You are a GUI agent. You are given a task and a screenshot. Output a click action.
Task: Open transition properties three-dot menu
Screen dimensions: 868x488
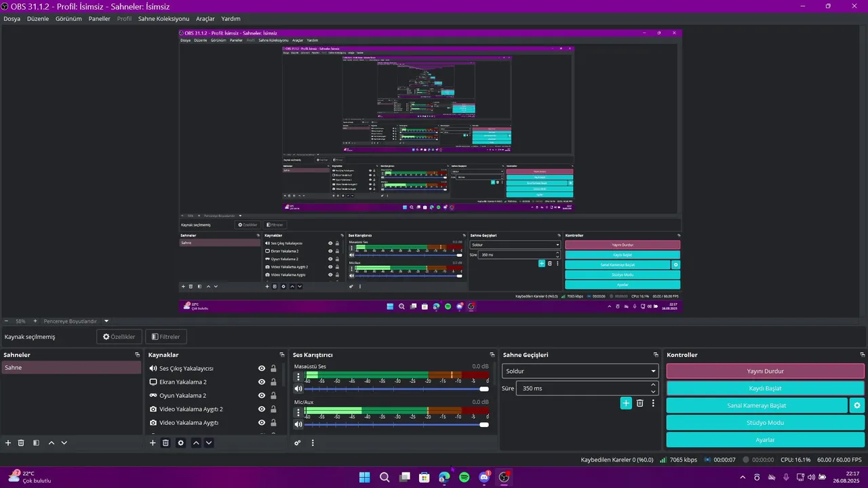653,403
